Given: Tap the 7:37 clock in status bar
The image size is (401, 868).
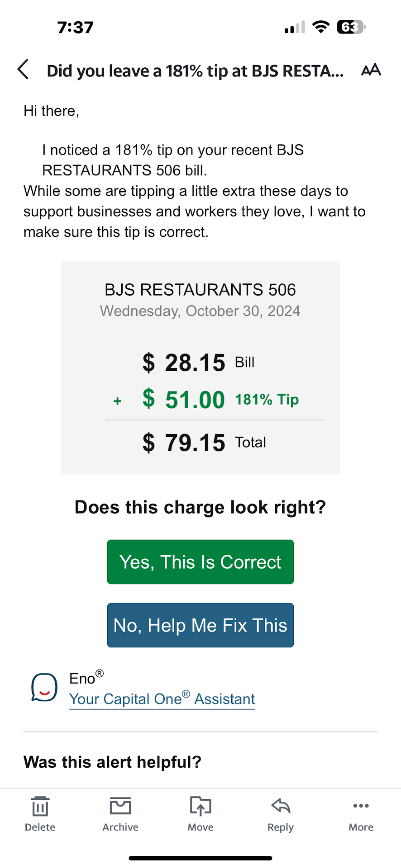Looking at the screenshot, I should point(76,28).
